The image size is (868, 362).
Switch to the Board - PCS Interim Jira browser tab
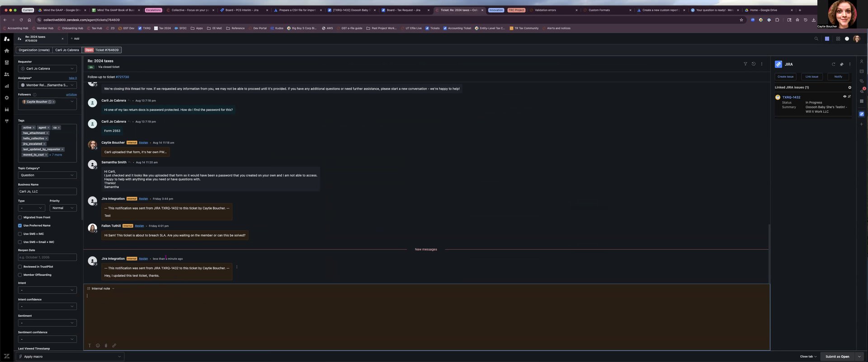point(243,10)
